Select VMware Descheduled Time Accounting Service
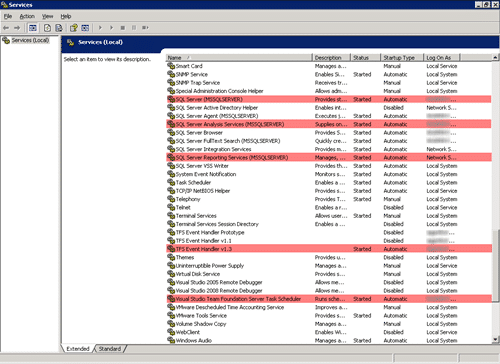Image resolution: width=500 pixels, height=364 pixels. click(329, 307)
